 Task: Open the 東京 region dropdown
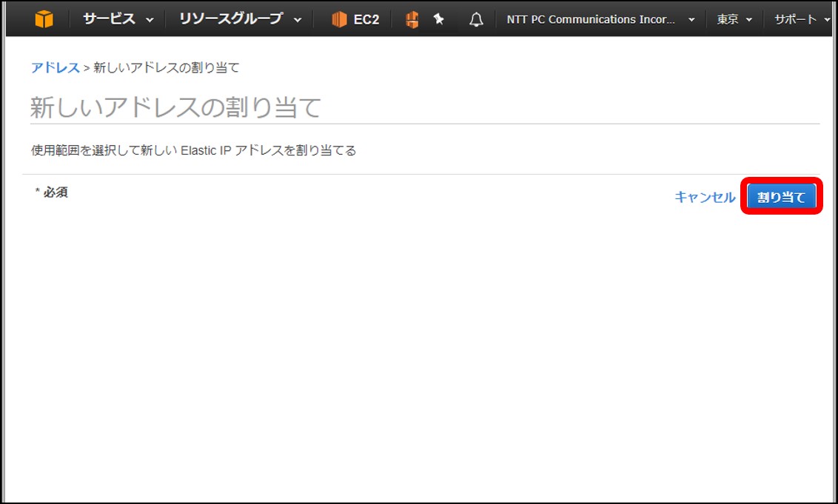coord(734,19)
